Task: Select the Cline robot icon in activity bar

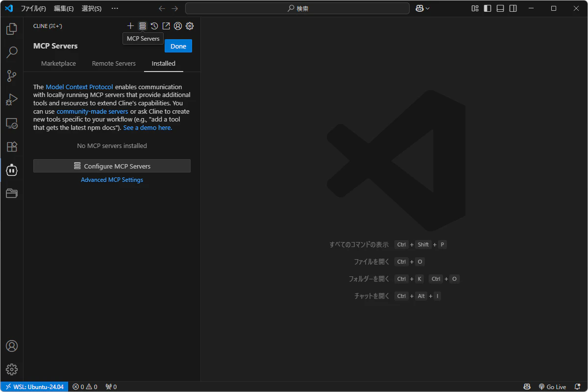Action: [x=12, y=170]
